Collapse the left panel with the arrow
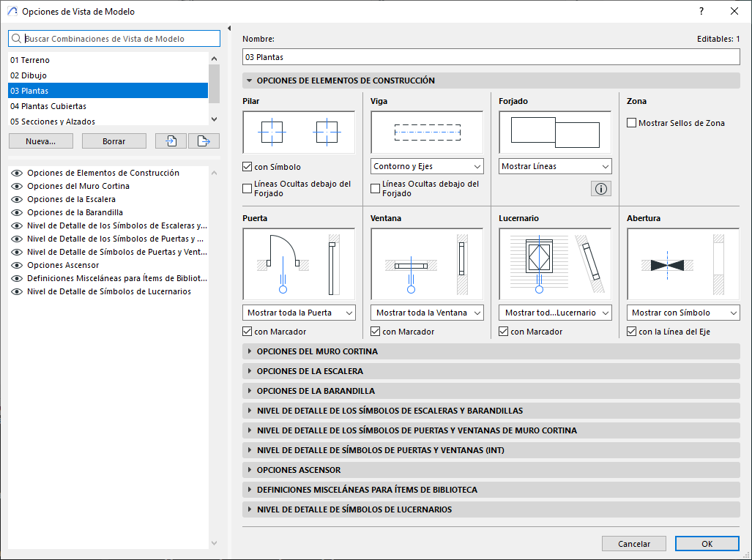Viewport: 752px width, 560px height. tap(229, 29)
